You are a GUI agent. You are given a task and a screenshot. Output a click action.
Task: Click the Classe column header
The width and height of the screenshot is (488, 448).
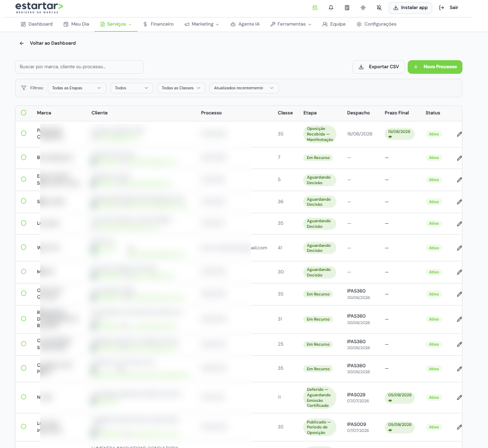pos(285,113)
